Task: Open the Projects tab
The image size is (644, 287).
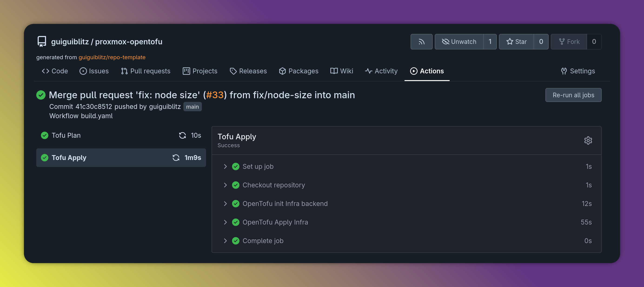Action: [200, 71]
